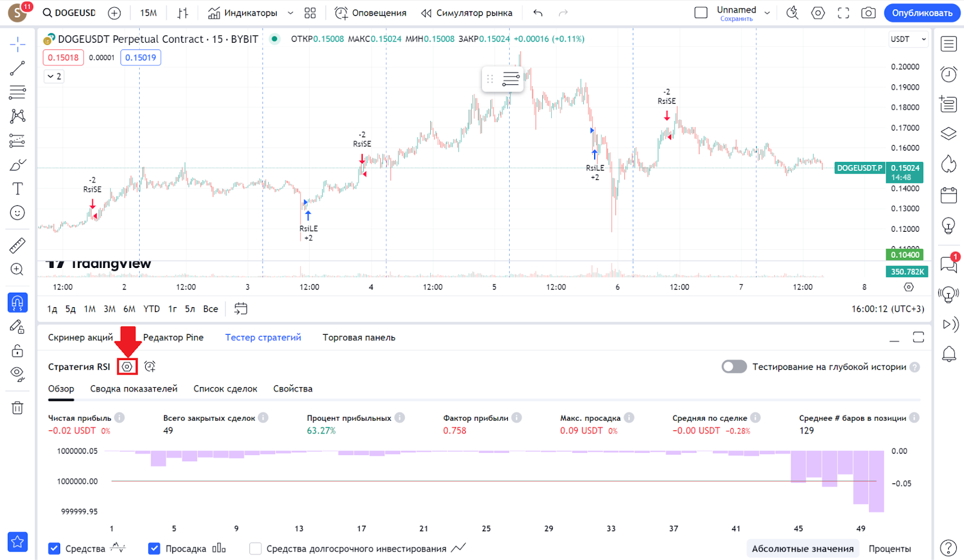Lock all drawing tools
Image resolution: width=964 pixels, height=560 pixels.
pos(17,350)
